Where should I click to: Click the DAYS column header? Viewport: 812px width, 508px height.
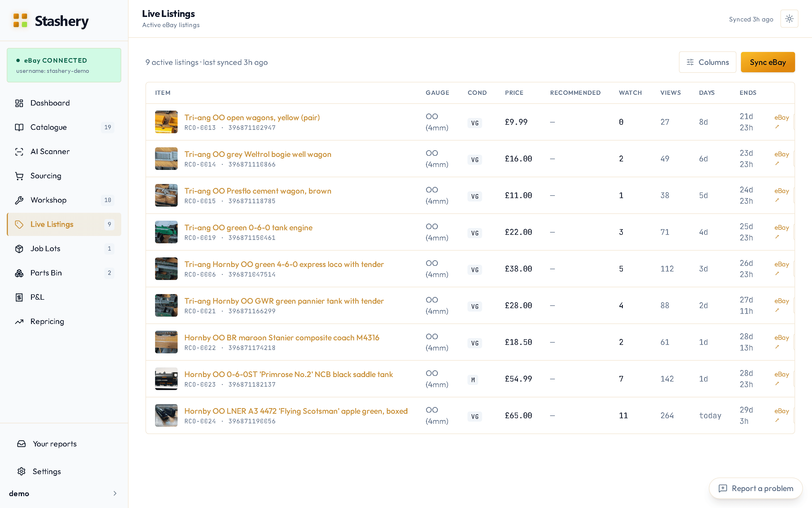(707, 93)
